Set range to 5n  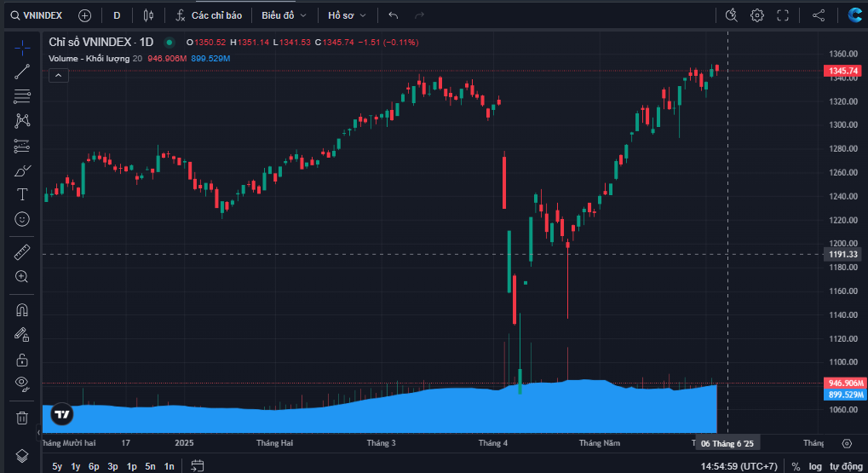[151, 466]
